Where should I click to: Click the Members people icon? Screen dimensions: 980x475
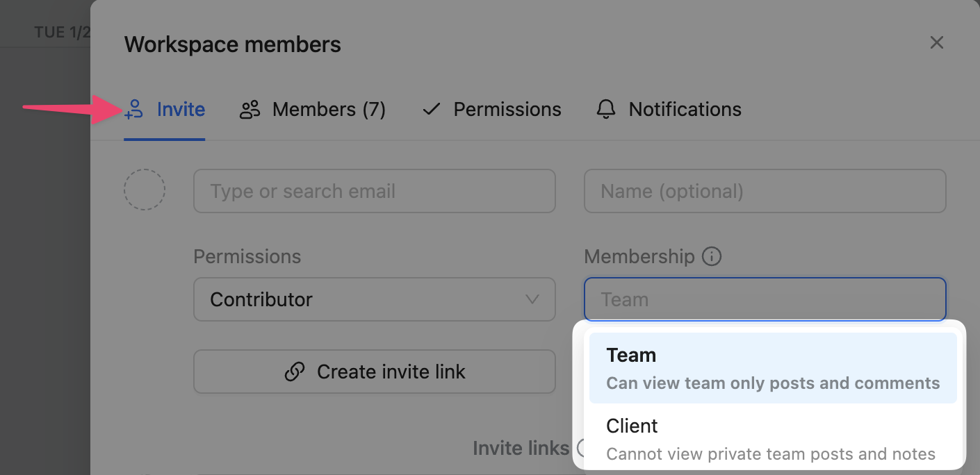(250, 110)
